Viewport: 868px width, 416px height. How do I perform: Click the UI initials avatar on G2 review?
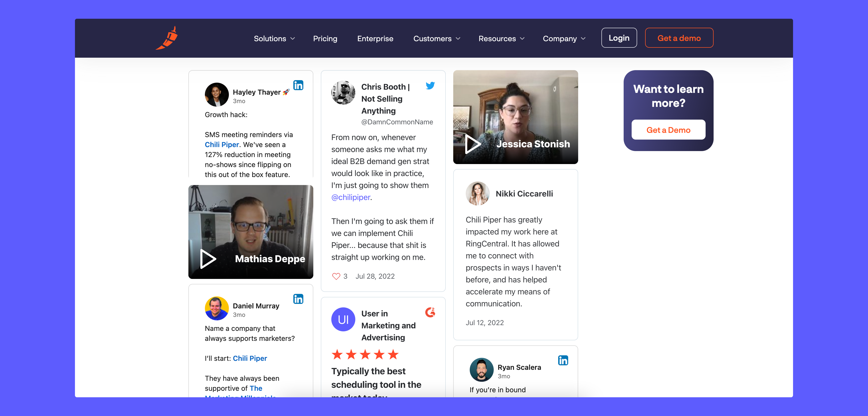coord(343,319)
